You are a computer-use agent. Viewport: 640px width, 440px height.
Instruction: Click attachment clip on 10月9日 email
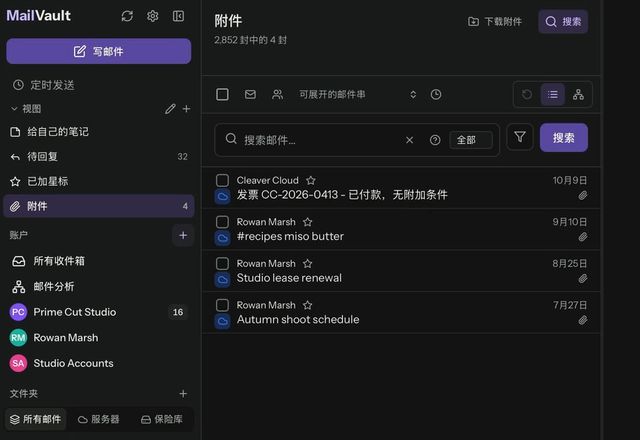pos(583,196)
